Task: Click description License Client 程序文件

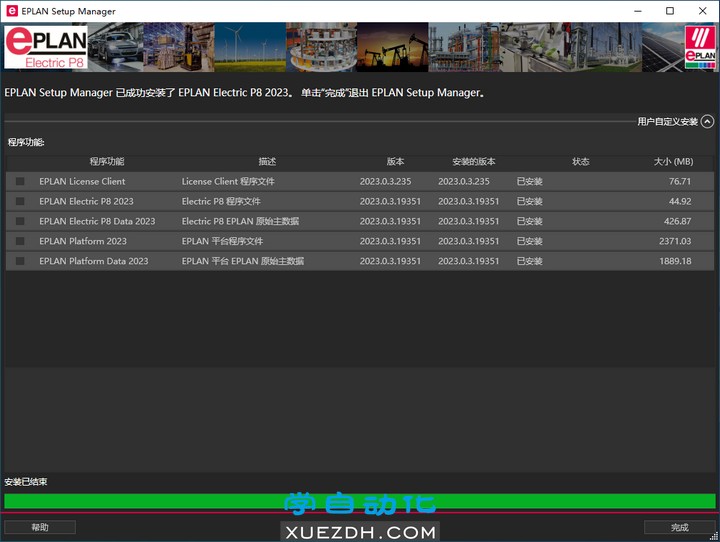Action: point(228,181)
